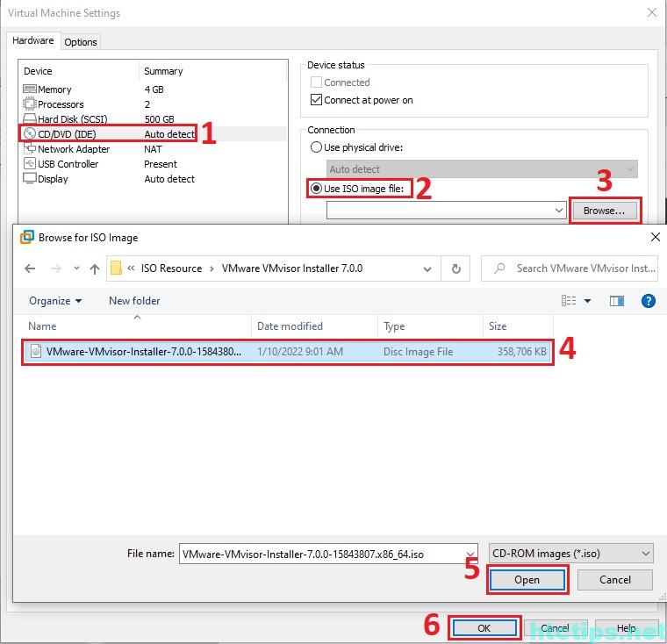Viewport: 667px width, 644px height.
Task: Switch to the Hardware tab
Action: 33,40
